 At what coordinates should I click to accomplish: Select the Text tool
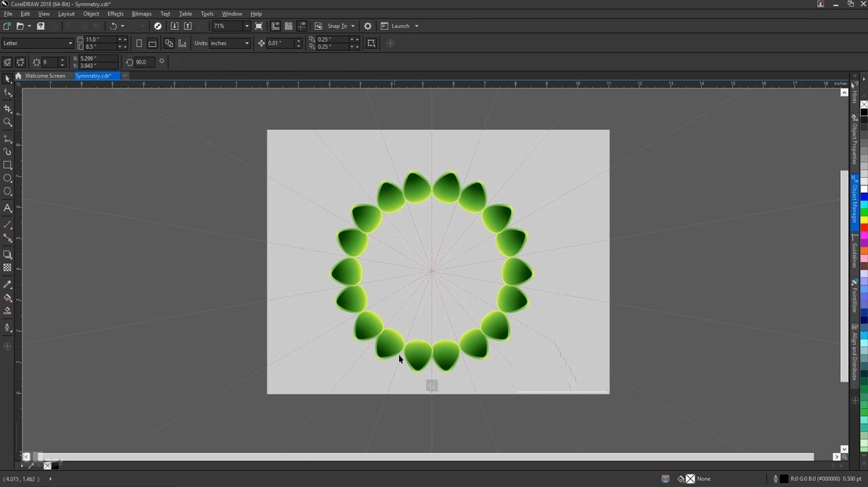point(7,209)
